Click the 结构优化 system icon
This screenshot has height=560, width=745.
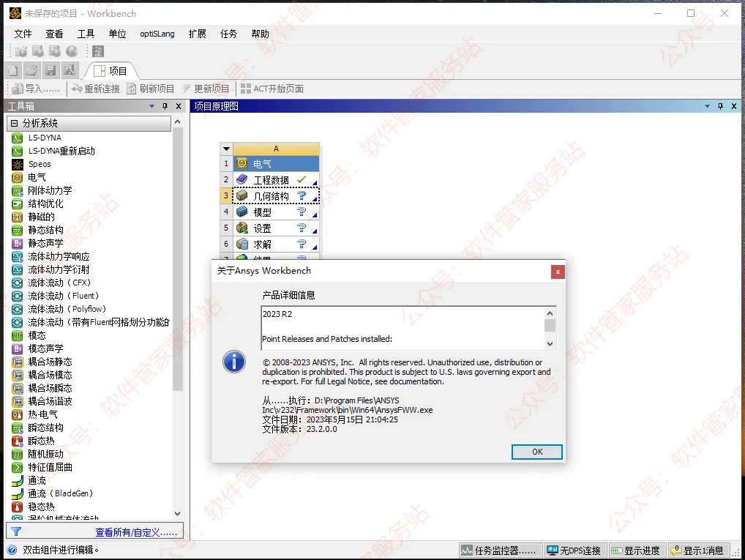coord(17,204)
